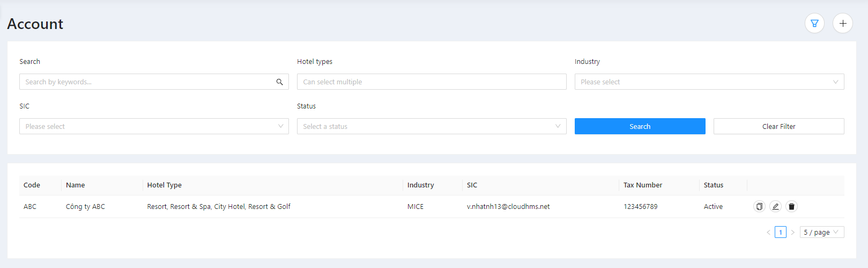The height and width of the screenshot is (268, 868).
Task: Click the Hotel Type column header
Action: click(x=165, y=185)
